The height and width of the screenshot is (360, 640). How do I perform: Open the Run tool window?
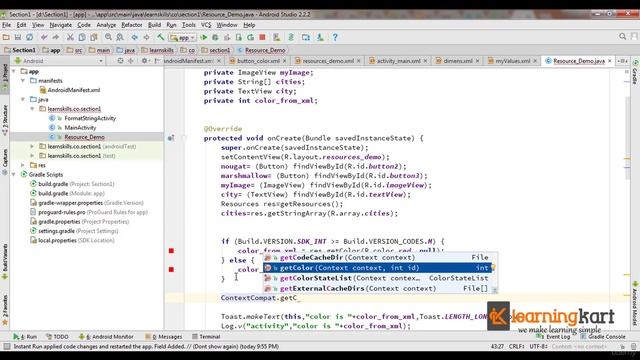25,337
